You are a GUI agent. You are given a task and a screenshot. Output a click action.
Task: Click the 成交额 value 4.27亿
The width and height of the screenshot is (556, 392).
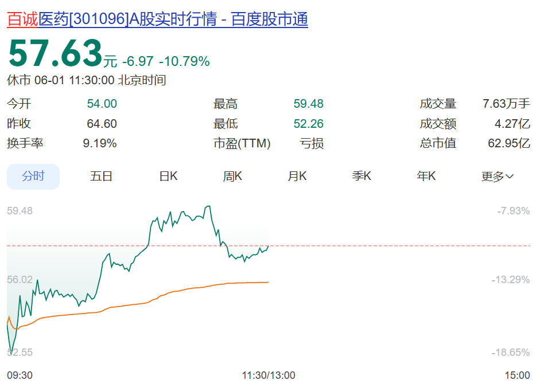[x=512, y=124]
